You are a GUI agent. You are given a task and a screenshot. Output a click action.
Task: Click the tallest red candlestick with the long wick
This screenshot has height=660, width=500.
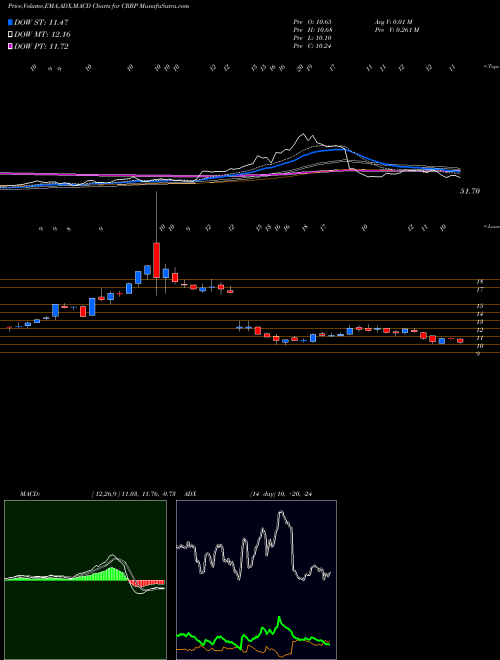pyautogui.click(x=157, y=260)
